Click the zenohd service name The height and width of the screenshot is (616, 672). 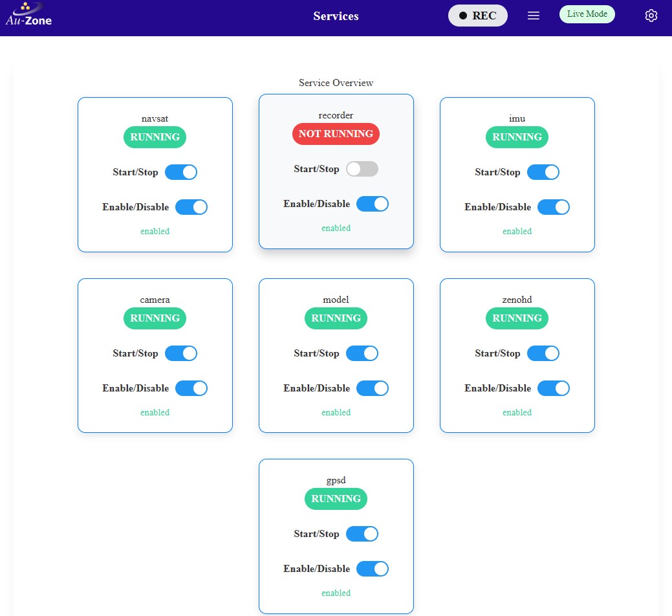(x=517, y=300)
